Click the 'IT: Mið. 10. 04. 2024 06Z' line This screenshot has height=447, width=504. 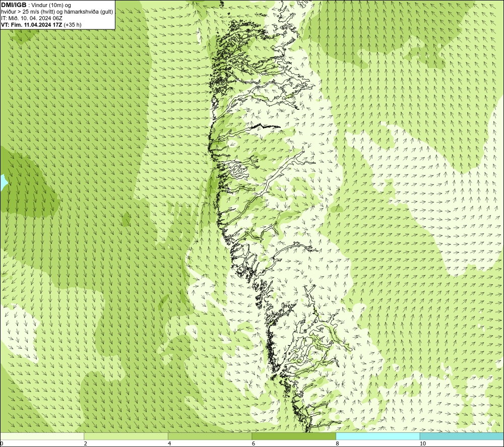pos(31,18)
